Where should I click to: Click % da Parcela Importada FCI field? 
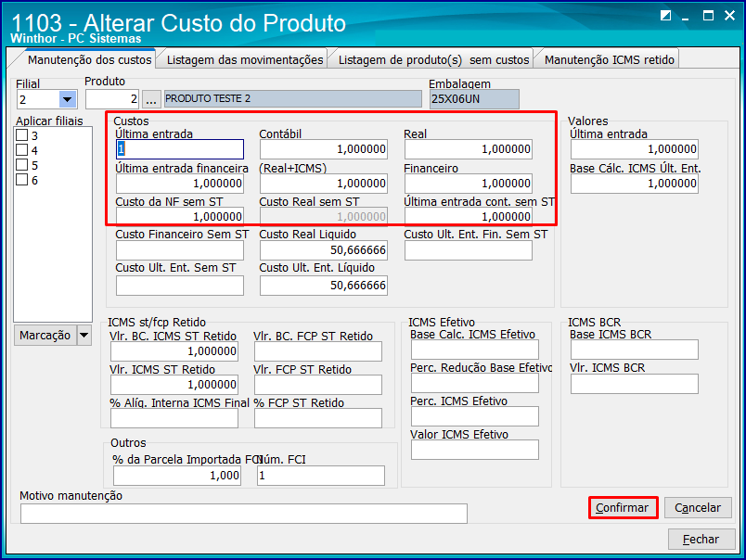click(x=177, y=476)
